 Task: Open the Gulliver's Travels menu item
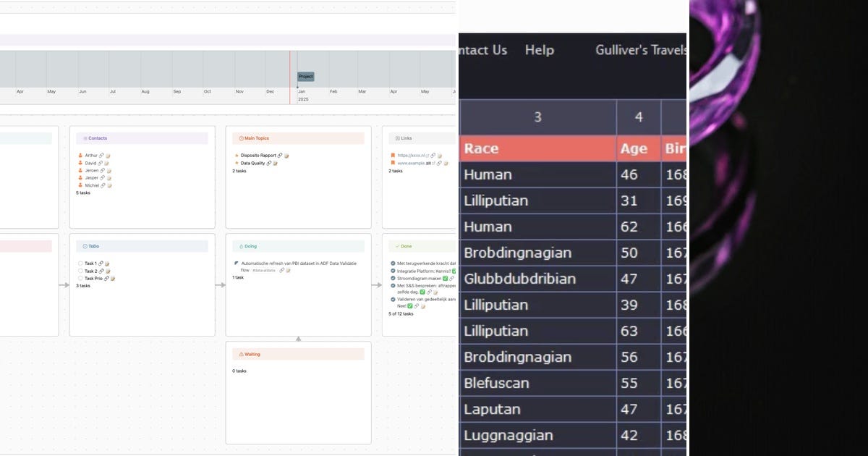(x=640, y=50)
